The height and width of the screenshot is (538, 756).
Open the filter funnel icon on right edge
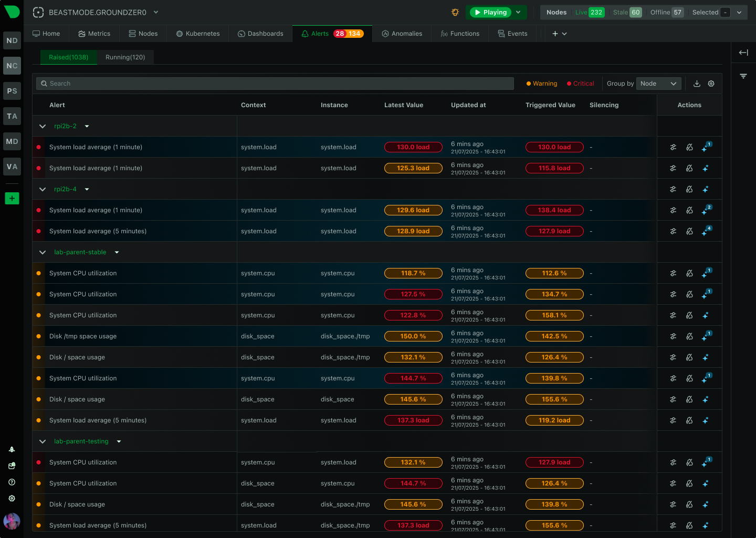coord(743,76)
